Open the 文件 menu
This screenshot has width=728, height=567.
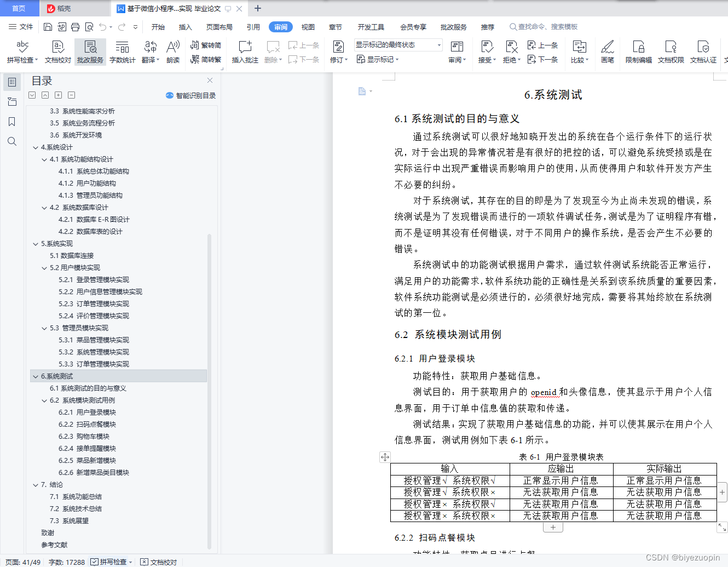click(21, 27)
